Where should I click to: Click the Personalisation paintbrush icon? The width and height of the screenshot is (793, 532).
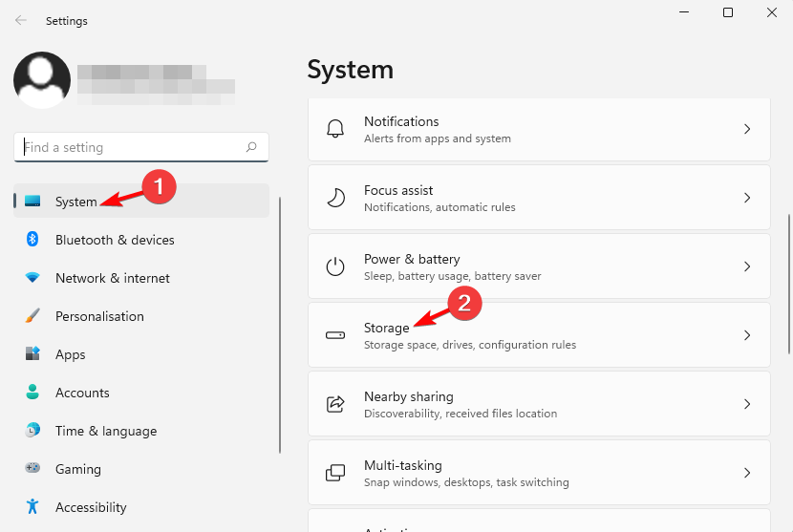coord(32,316)
